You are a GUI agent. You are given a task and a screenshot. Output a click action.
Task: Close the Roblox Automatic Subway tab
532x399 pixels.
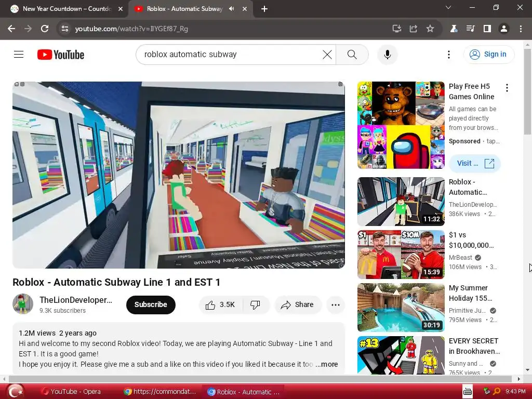[x=245, y=9]
